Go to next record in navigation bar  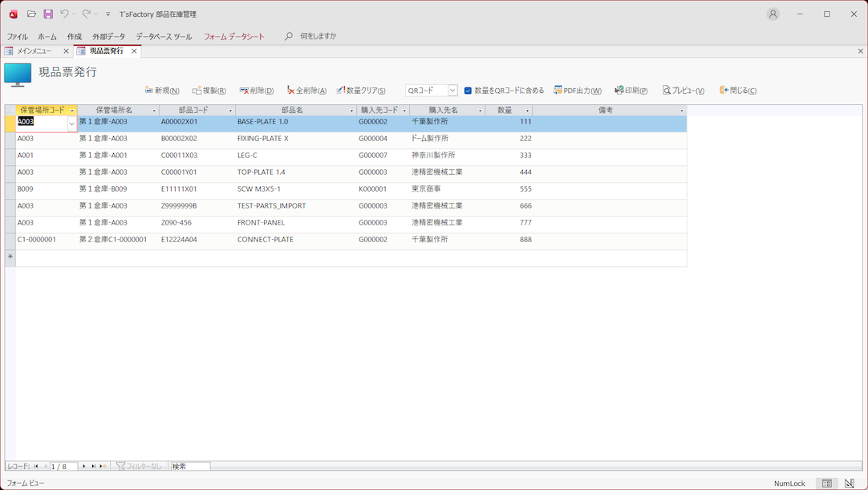(x=84, y=466)
